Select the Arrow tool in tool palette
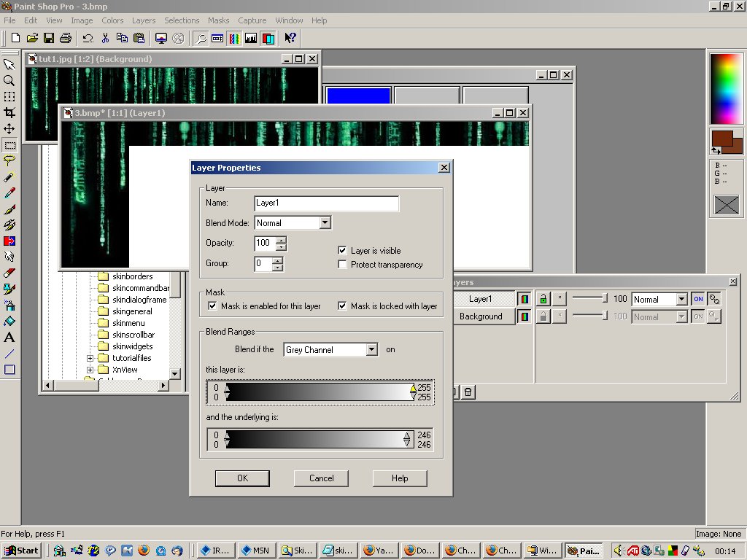Screen dimensions: 747x560 click(9, 64)
